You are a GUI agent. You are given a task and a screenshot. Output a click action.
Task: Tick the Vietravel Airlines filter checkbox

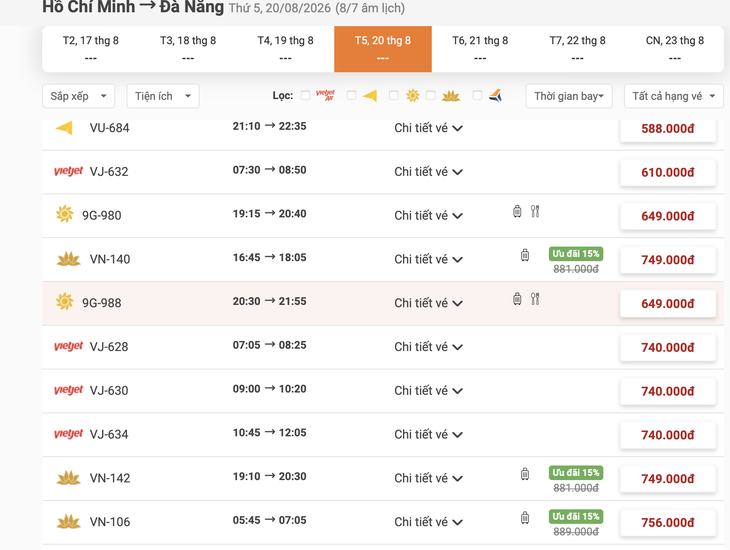coord(351,95)
